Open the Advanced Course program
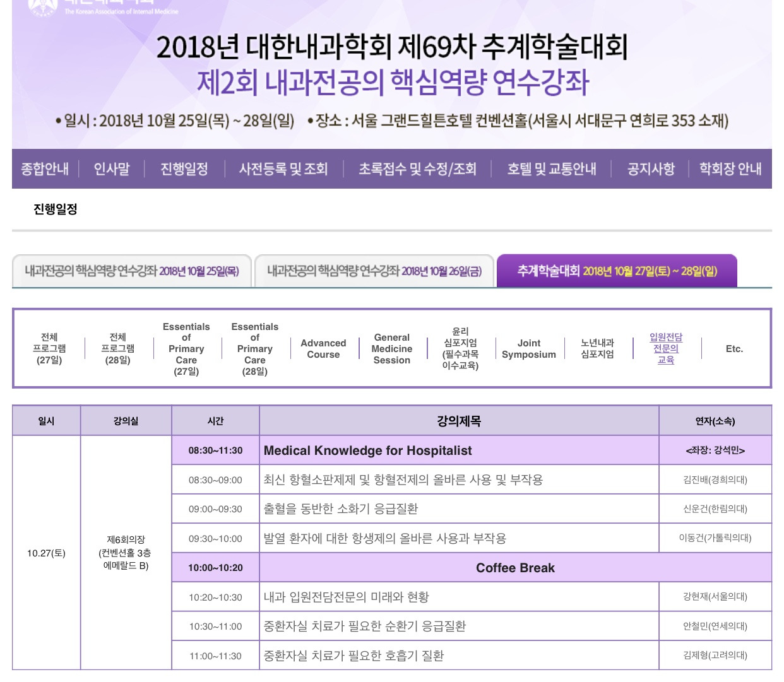784x682 pixels. 323,349
